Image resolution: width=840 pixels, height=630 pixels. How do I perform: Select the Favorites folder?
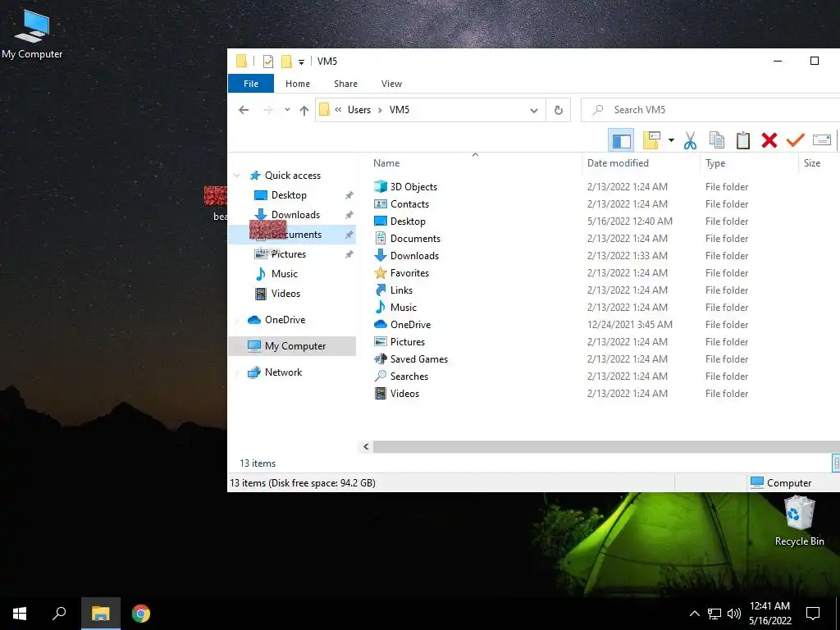[409, 272]
